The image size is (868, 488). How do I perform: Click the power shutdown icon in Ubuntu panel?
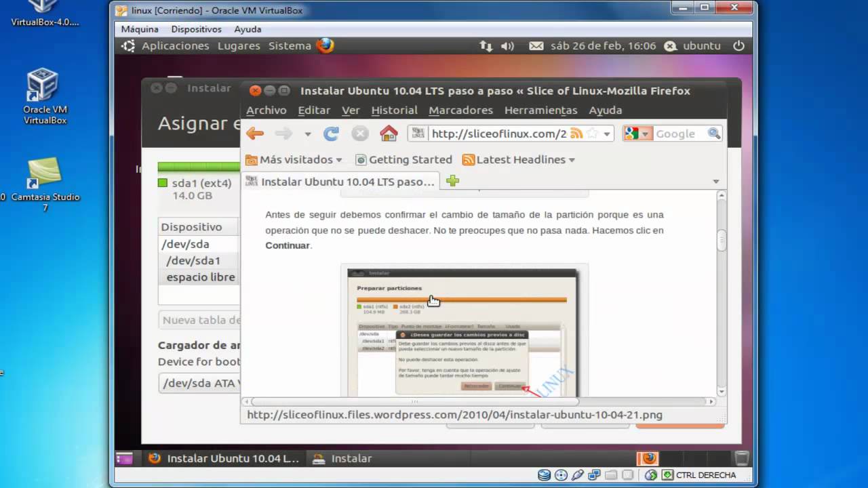tap(738, 45)
